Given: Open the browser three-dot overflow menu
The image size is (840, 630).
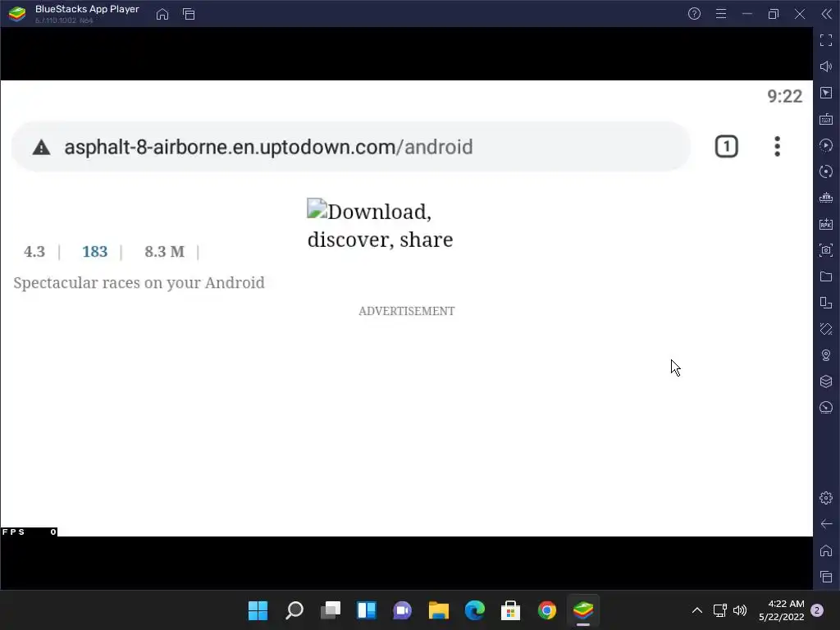Looking at the screenshot, I should click(778, 146).
